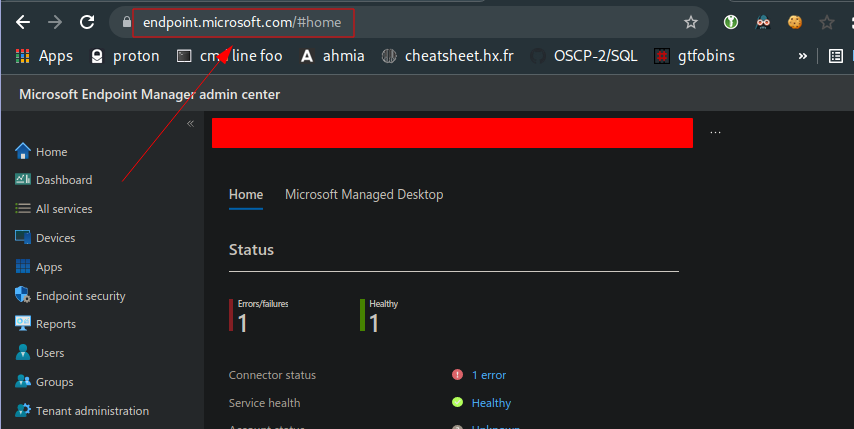The image size is (854, 429).
Task: Open Endpoint security in sidebar
Action: click(81, 296)
